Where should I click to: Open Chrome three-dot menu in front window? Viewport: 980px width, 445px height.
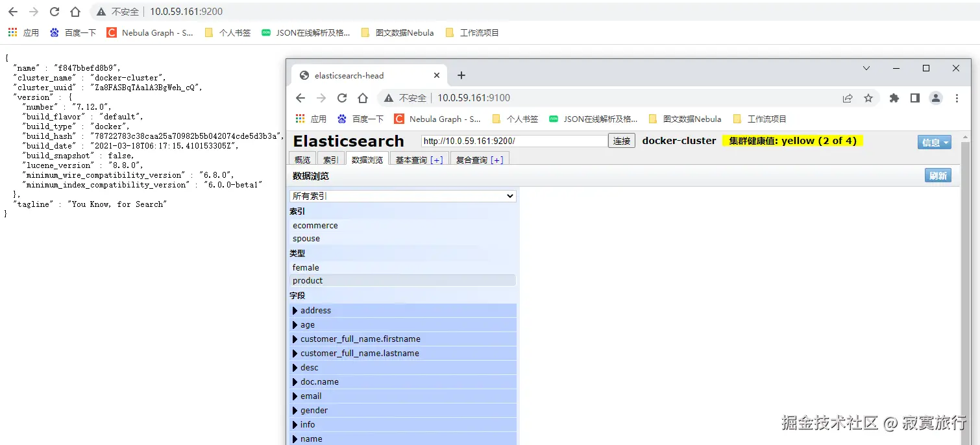(x=957, y=98)
